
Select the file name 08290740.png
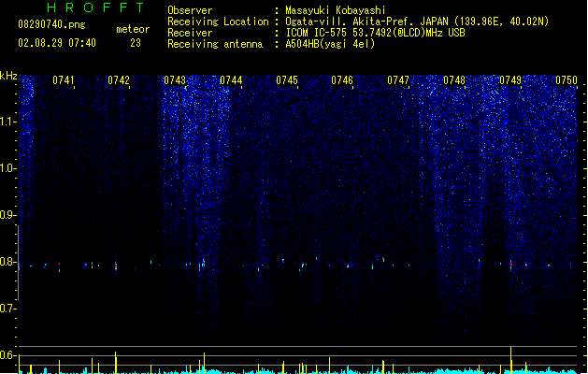(x=51, y=25)
